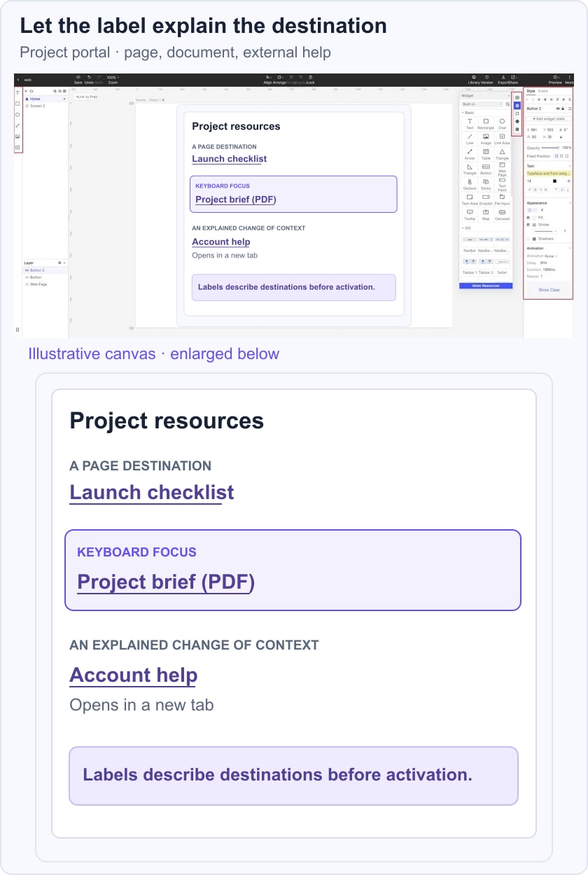The width and height of the screenshot is (588, 875).
Task: Select the Button 2 layer
Action: tap(45, 269)
